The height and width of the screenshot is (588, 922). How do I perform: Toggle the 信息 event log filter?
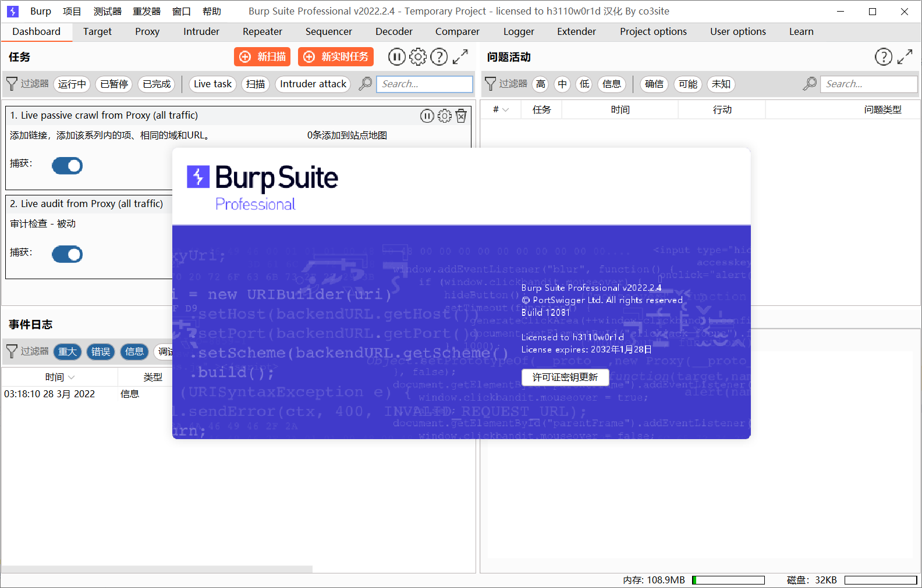coord(134,351)
